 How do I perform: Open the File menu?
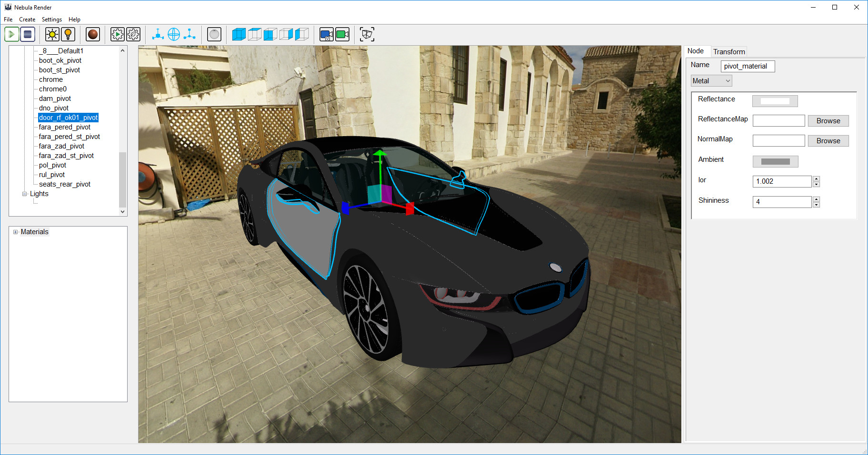8,20
